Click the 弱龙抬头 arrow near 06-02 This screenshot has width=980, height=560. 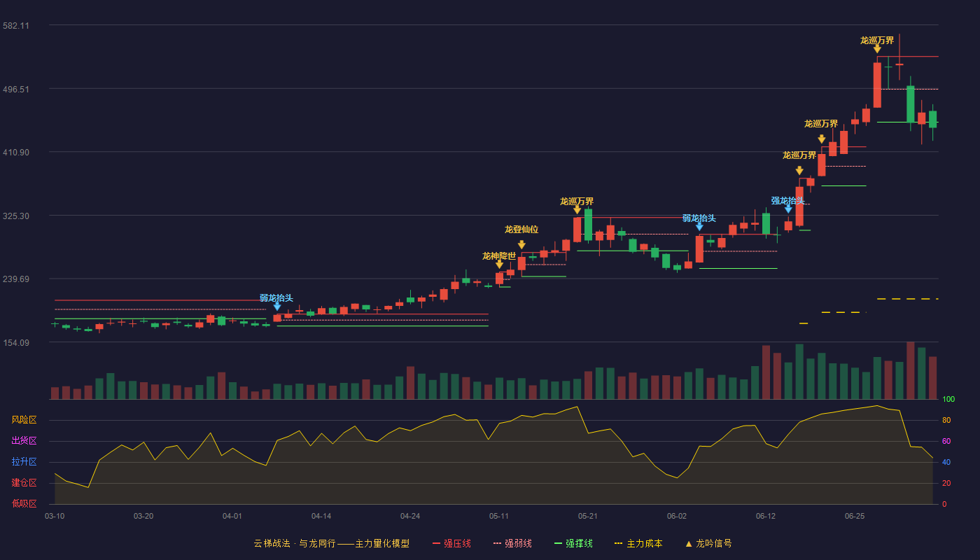click(699, 227)
